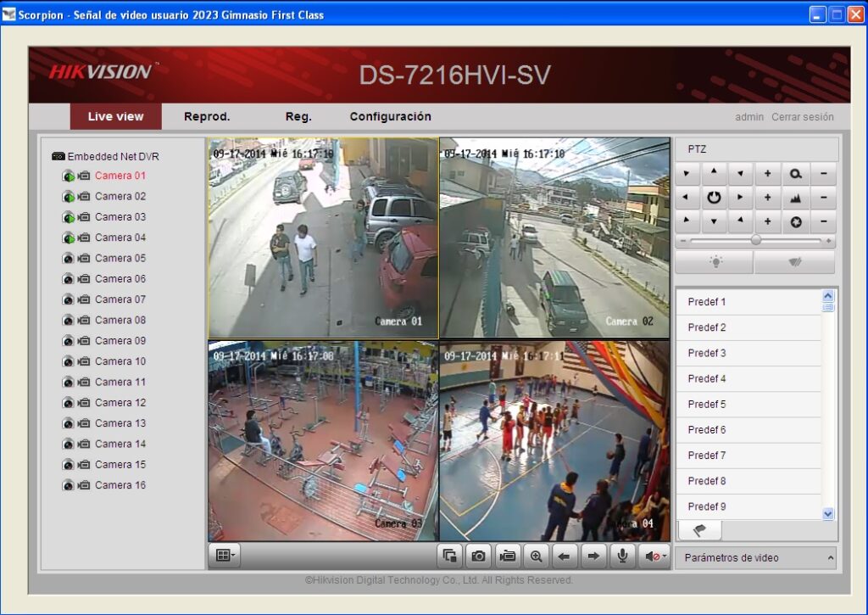This screenshot has height=615, width=868.
Task: Enable digital zoom magnifier
Action: pyautogui.click(x=536, y=556)
